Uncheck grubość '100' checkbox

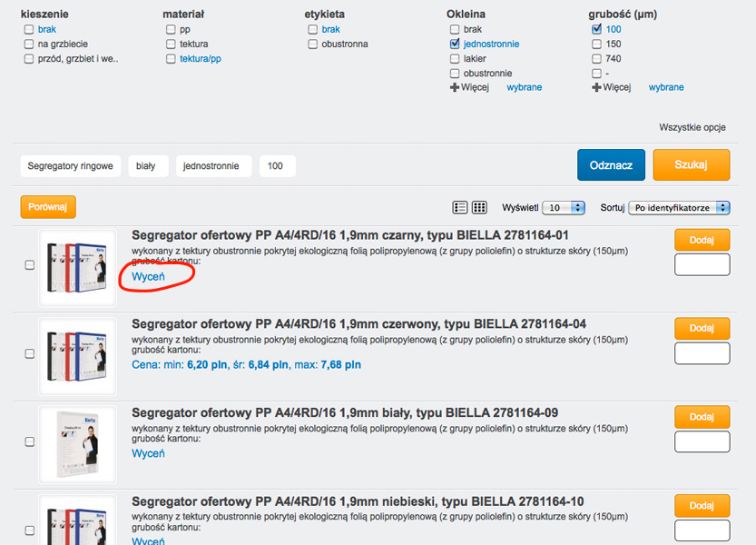tap(596, 29)
